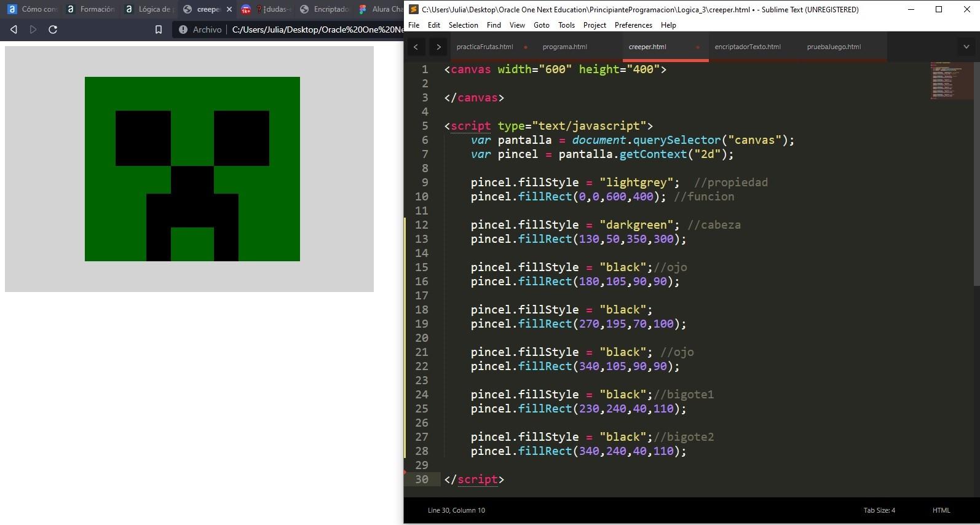Open the Tools menu
Viewport: 980px width, 525px height.
point(566,25)
